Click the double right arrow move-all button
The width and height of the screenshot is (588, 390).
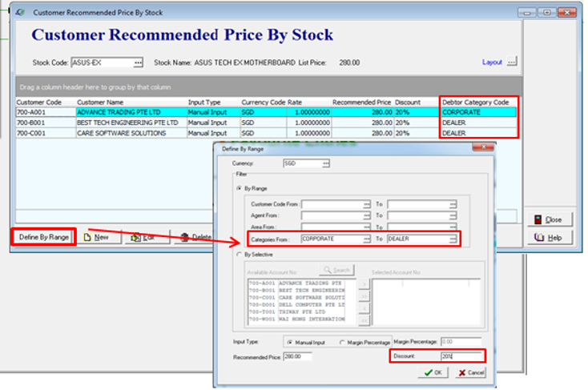(364, 296)
